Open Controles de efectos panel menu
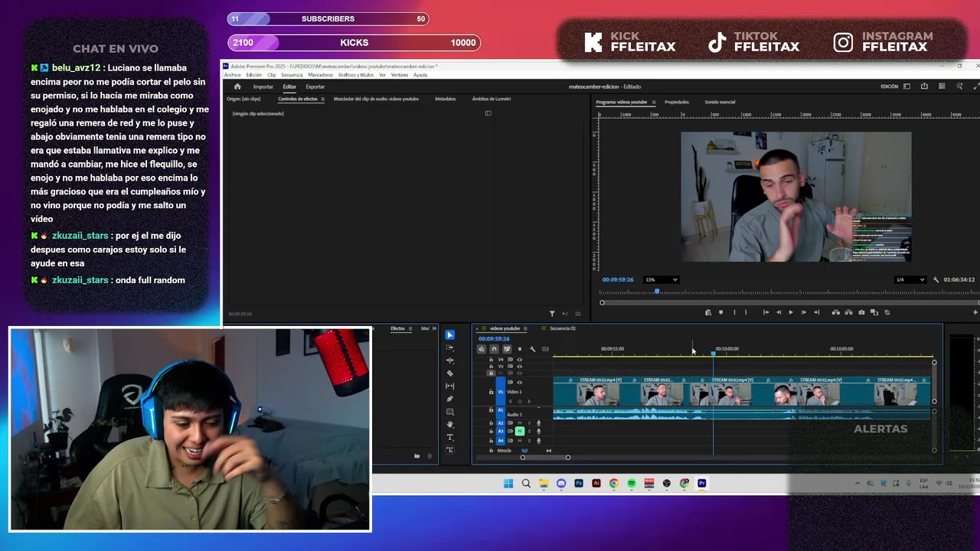980x551 pixels. tap(322, 99)
